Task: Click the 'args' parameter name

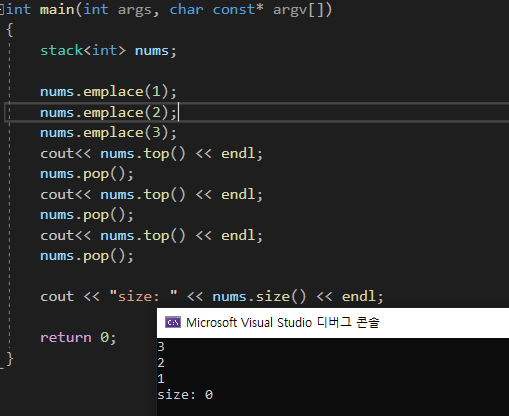Action: (135, 10)
